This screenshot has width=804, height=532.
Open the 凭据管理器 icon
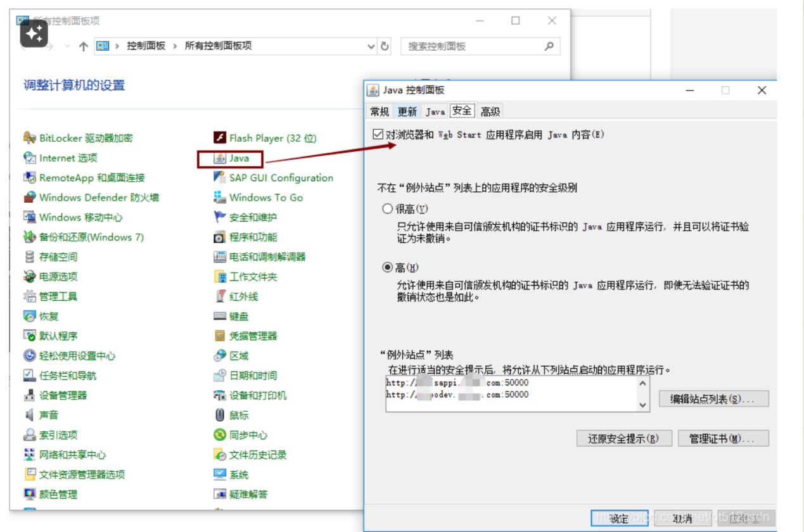tap(220, 336)
